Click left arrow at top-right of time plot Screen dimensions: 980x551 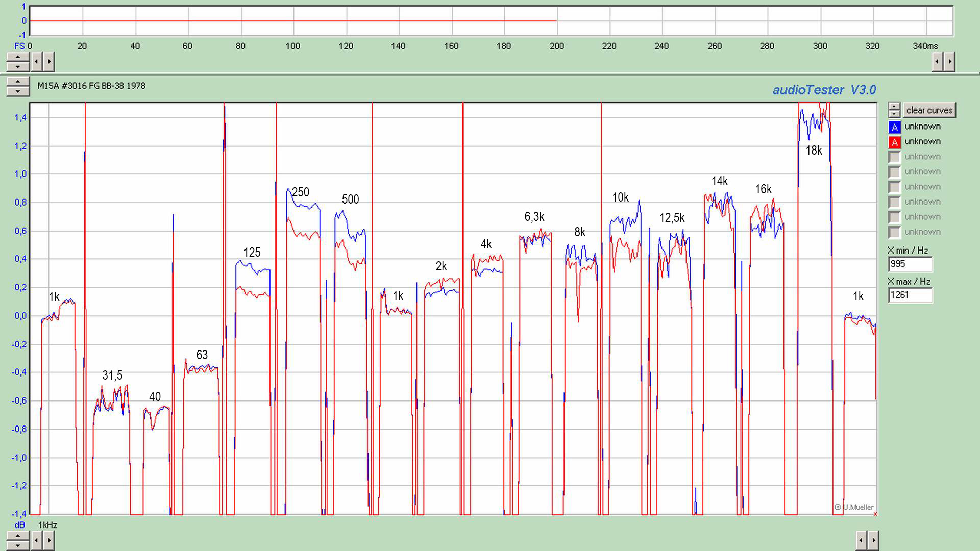937,62
